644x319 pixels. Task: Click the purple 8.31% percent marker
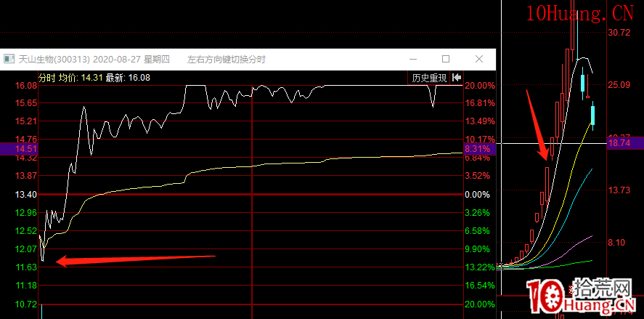(x=479, y=149)
